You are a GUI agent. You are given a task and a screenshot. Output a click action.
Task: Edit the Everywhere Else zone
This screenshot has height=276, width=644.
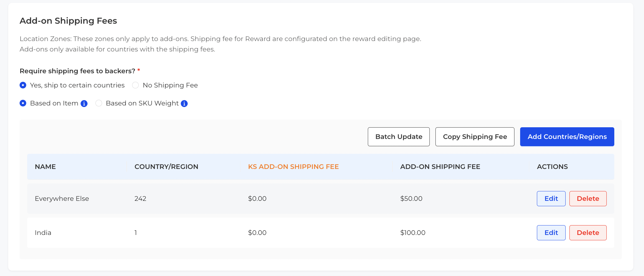click(x=551, y=199)
